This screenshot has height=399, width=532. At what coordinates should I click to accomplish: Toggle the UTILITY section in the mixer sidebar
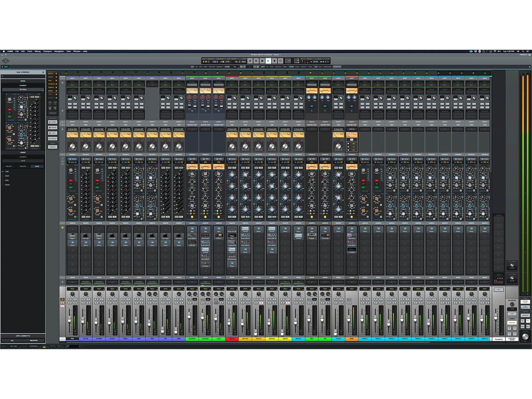[51, 77]
